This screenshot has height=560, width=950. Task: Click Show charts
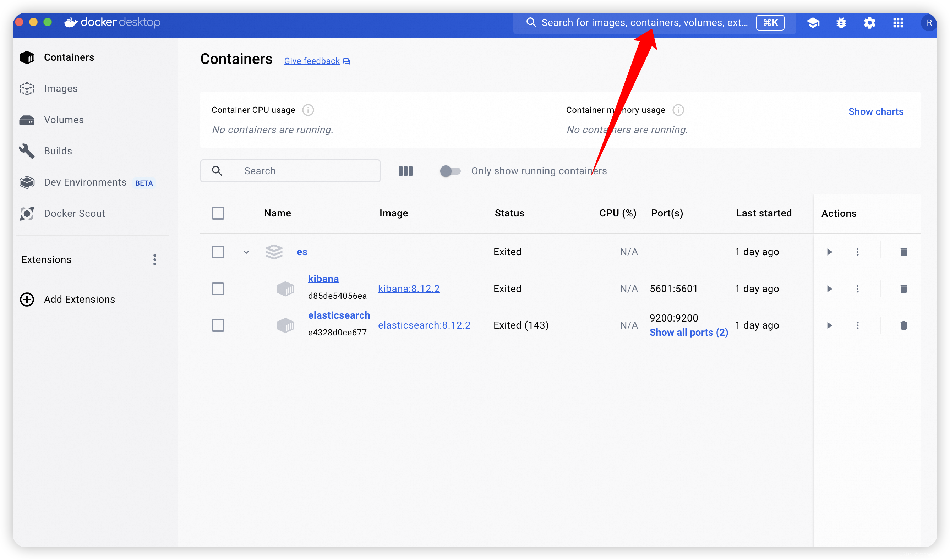coord(876,112)
